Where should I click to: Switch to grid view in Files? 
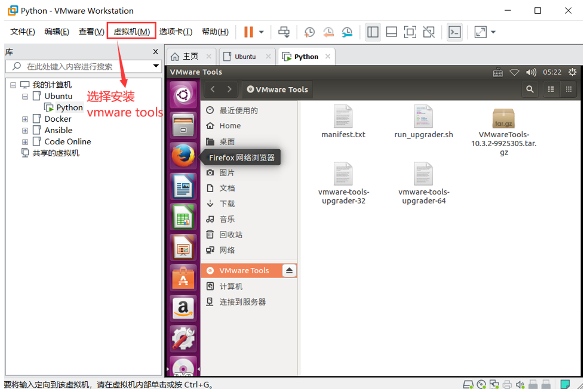tap(568, 89)
